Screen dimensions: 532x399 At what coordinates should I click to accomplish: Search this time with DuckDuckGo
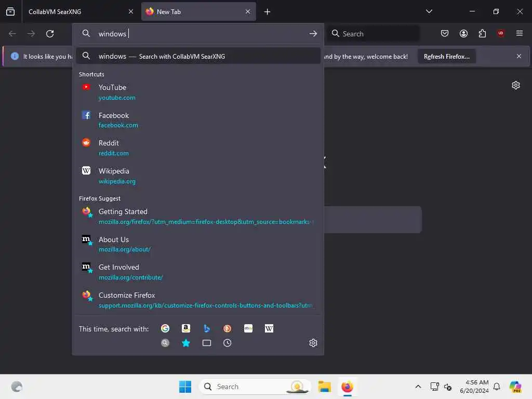(x=228, y=328)
